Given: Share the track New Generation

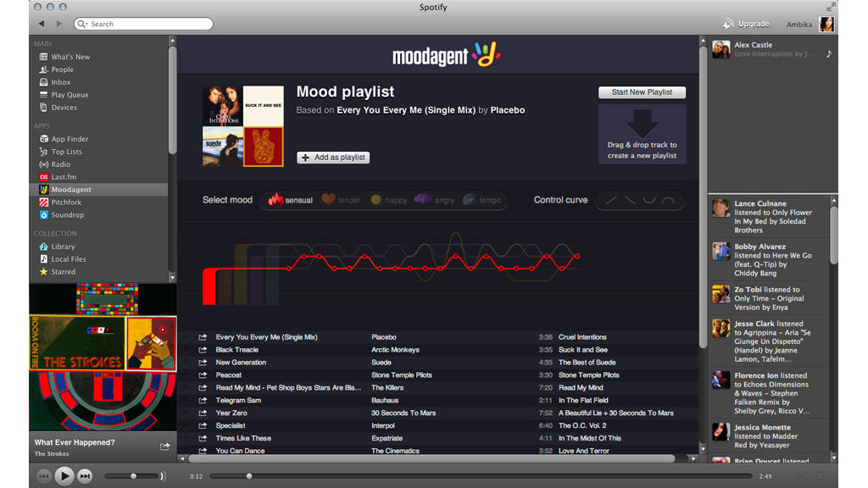Looking at the screenshot, I should 203,363.
